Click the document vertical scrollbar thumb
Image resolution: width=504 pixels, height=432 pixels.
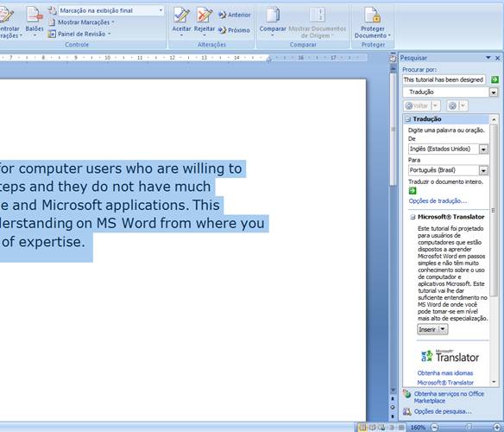(393, 130)
